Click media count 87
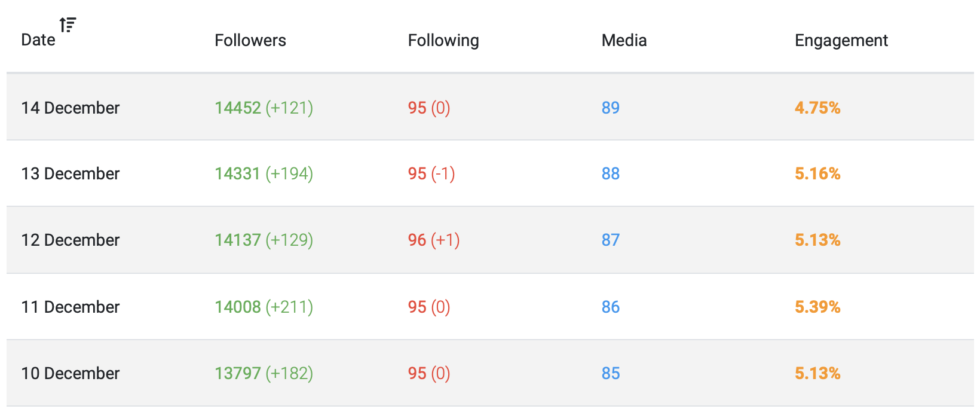Viewport: 980px width, 409px height. click(x=611, y=240)
